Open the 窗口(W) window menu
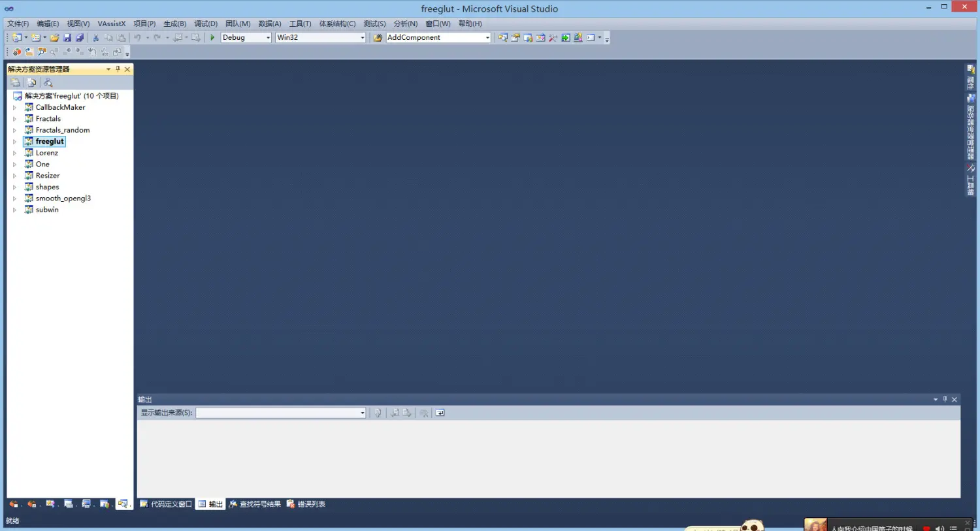Image resolution: width=980 pixels, height=531 pixels. tap(438, 24)
